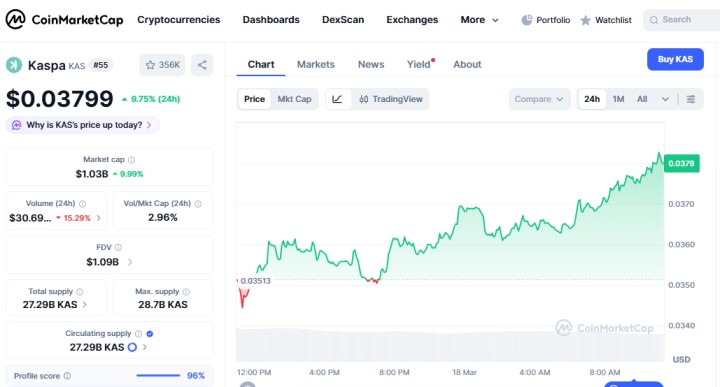720x387 pixels.
Task: Click the 28.7B KAS max supply value
Action: click(163, 305)
